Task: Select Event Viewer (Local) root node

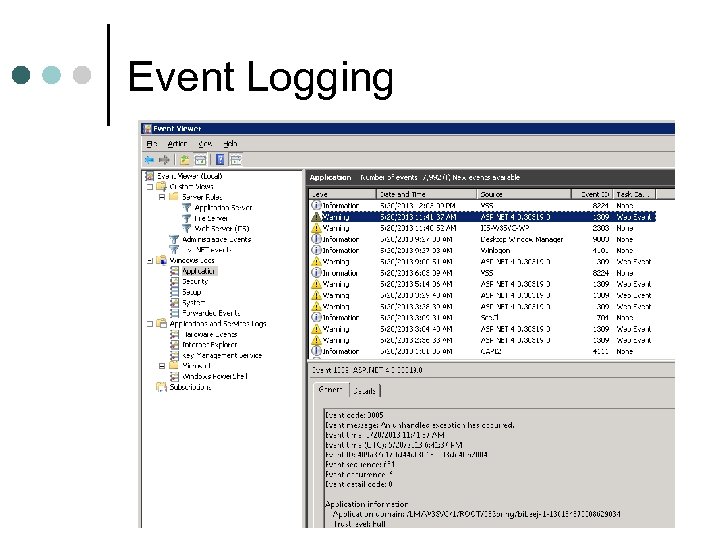Action: click(190, 176)
